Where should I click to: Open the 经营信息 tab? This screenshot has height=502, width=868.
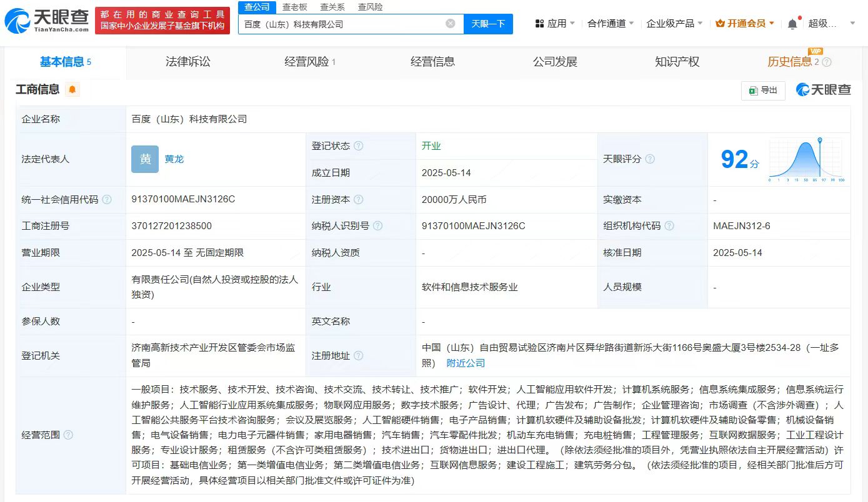click(x=432, y=62)
